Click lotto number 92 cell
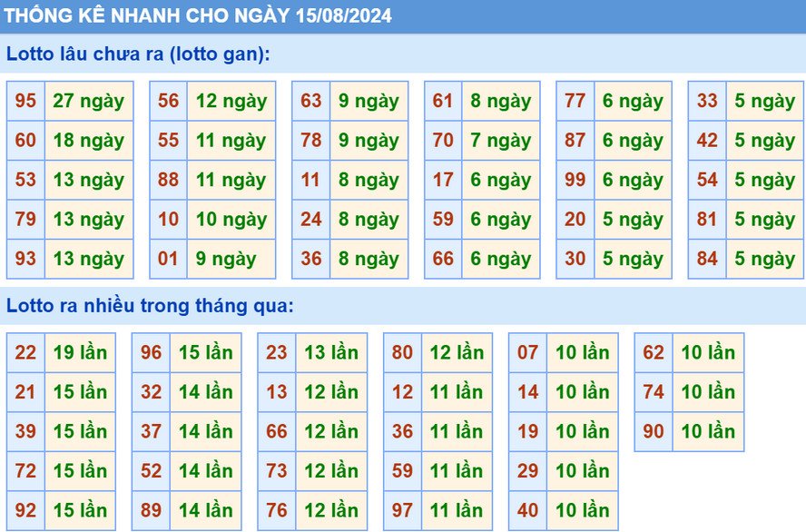Viewport: 806px width, 532px height. point(25,510)
